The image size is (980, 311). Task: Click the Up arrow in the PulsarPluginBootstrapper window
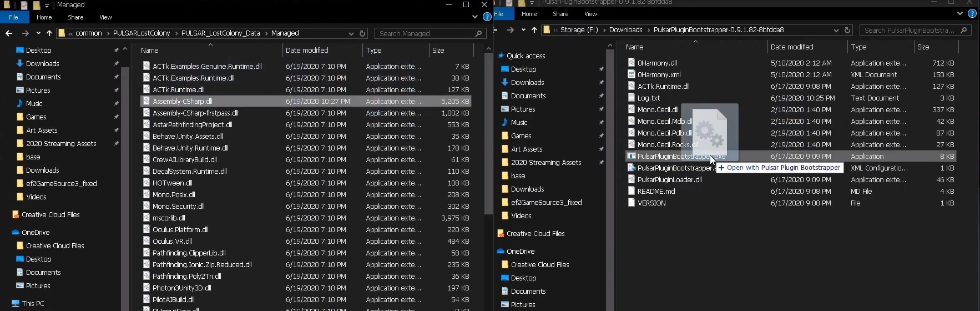pos(534,30)
